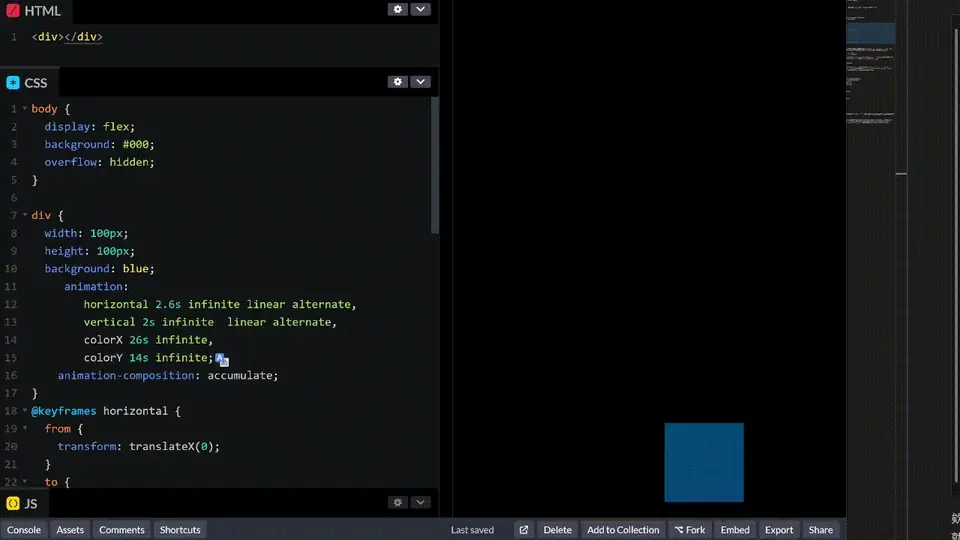
Task: Click the 'blue' background value
Action: tap(135, 269)
